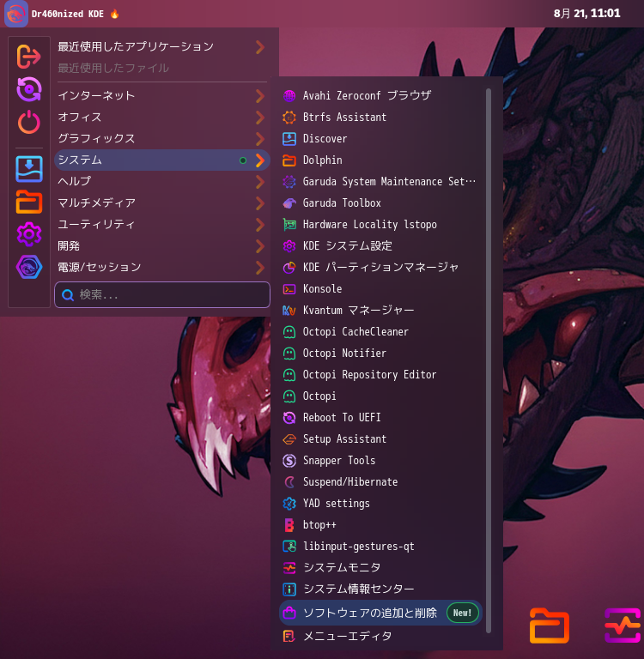The width and height of the screenshot is (644, 659).
Task: Open the メニューエディタ entry
Action: click(x=380, y=637)
